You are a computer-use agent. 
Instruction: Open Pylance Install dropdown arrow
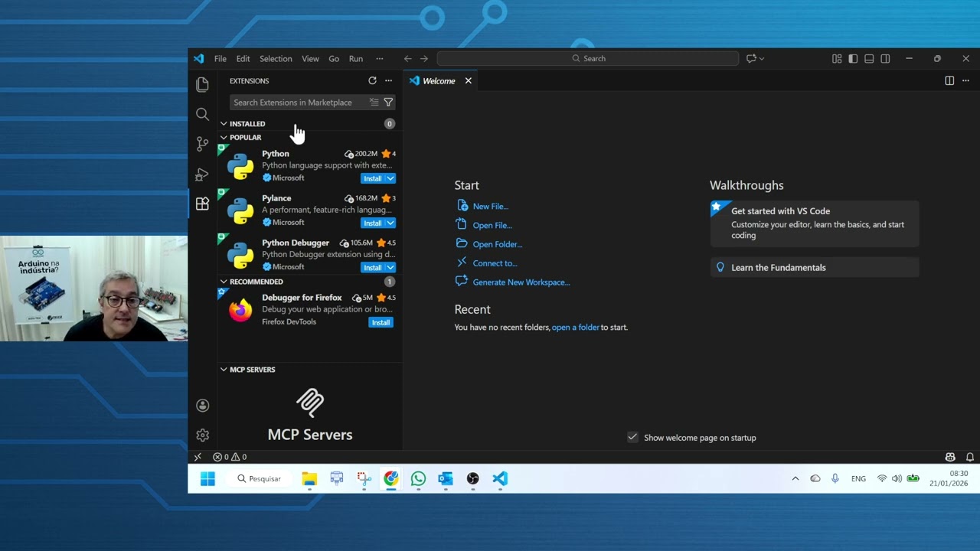(390, 223)
